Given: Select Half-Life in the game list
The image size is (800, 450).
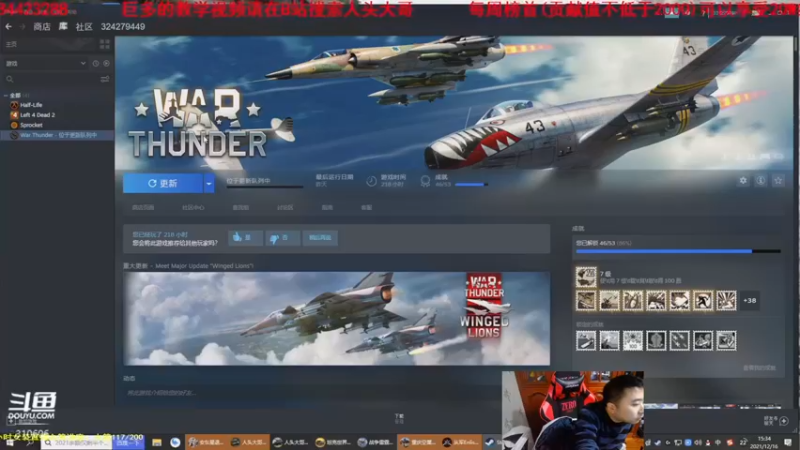Looking at the screenshot, I should [x=31, y=105].
